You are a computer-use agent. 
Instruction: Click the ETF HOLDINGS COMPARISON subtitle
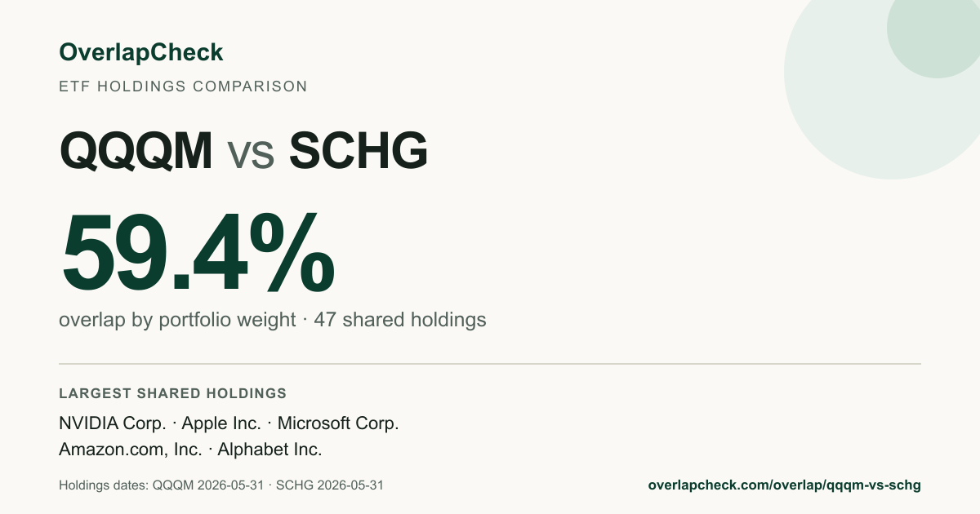[x=183, y=86]
